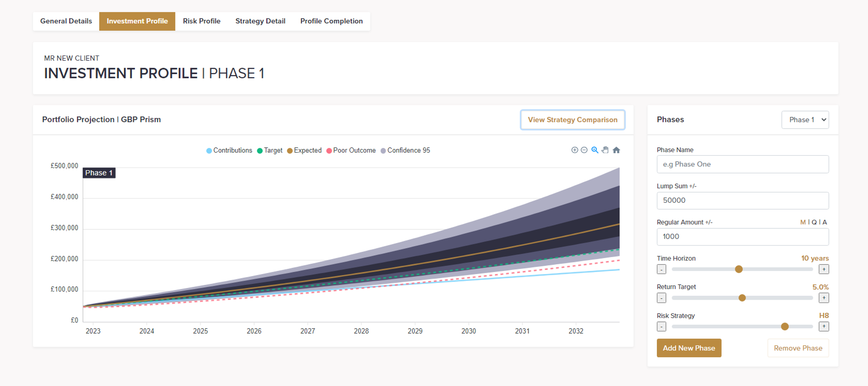Switch to the Risk Profile tab

tap(202, 21)
